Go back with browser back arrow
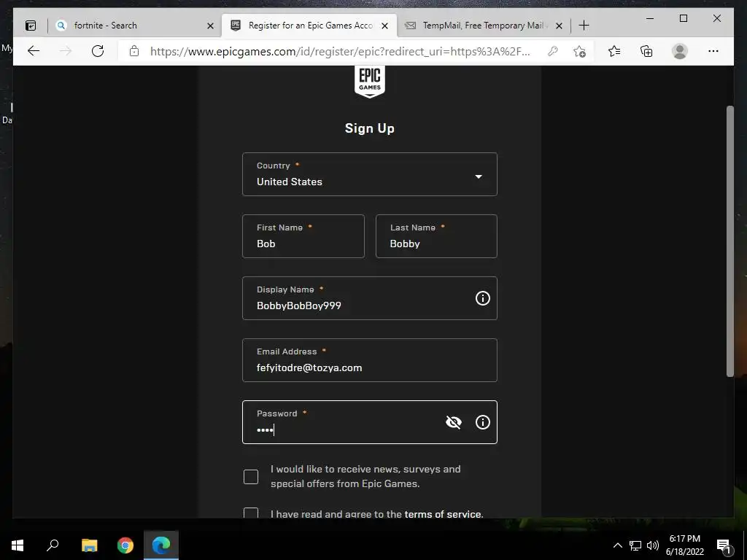The height and width of the screenshot is (560, 747). pyautogui.click(x=34, y=51)
